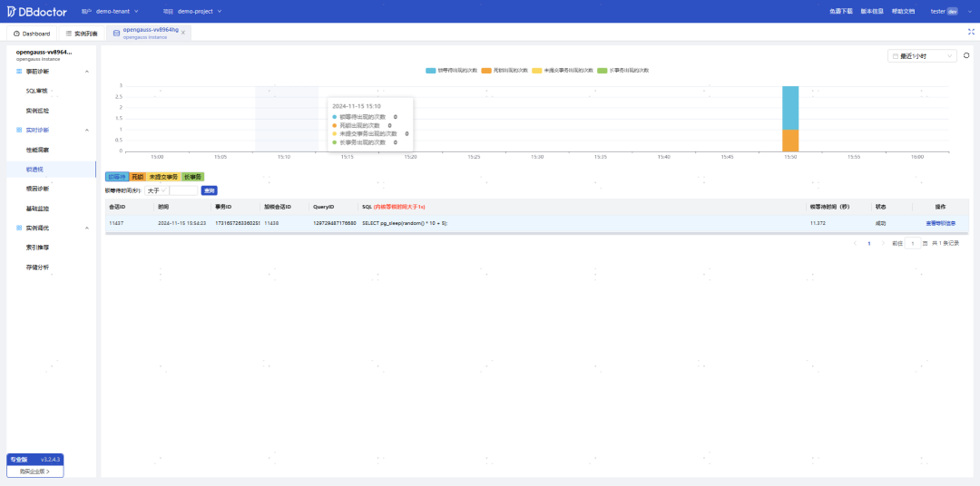The image size is (980, 486).
Task: Click the database icon on opengauss tab
Action: click(116, 33)
